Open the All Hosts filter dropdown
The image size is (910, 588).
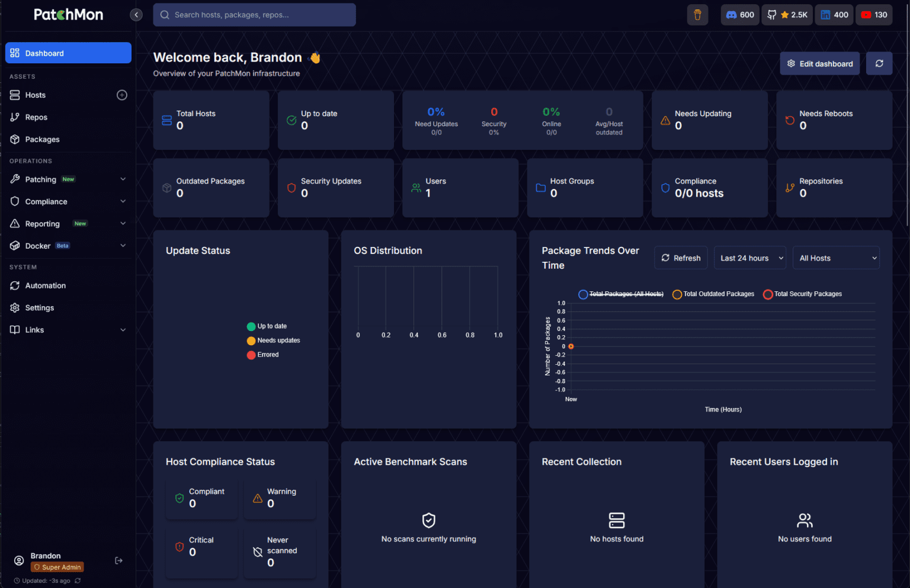pyautogui.click(x=836, y=258)
